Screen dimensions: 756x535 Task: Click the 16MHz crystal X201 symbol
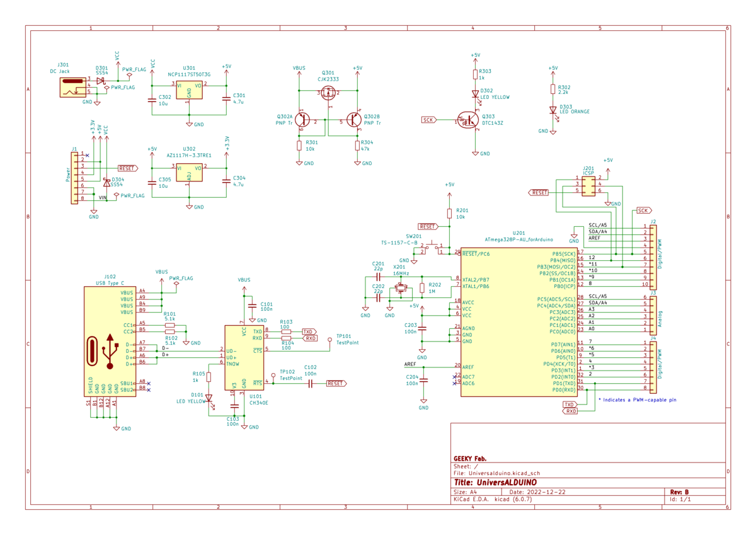(x=400, y=290)
